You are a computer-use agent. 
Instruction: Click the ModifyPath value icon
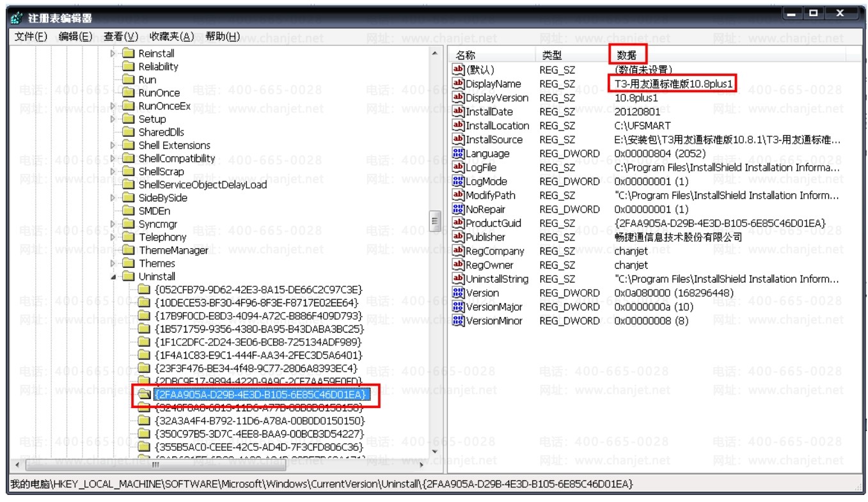pos(458,195)
